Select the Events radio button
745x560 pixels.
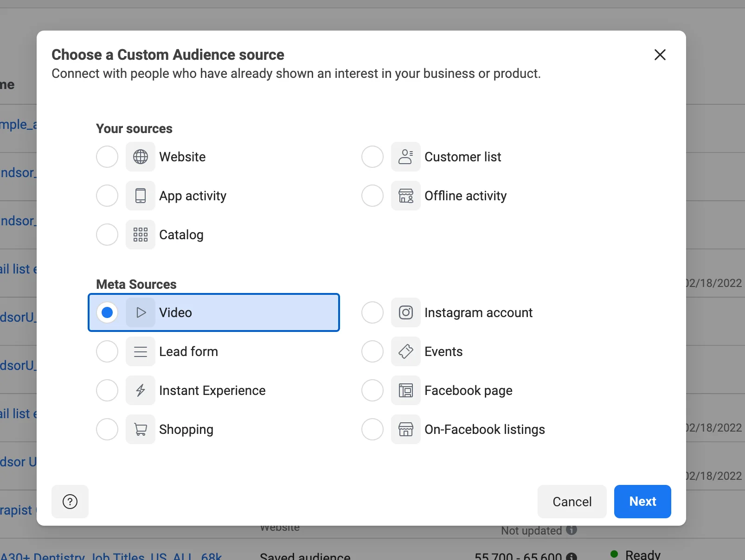[x=372, y=351]
